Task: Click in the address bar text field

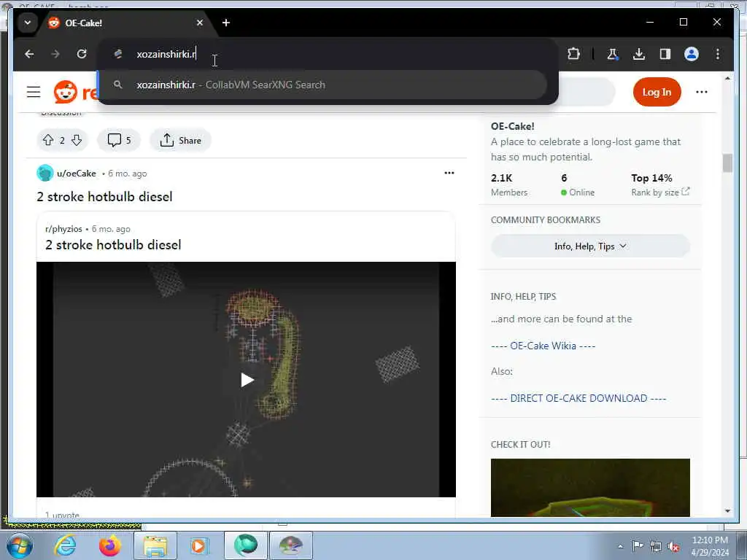Action: tap(329, 54)
